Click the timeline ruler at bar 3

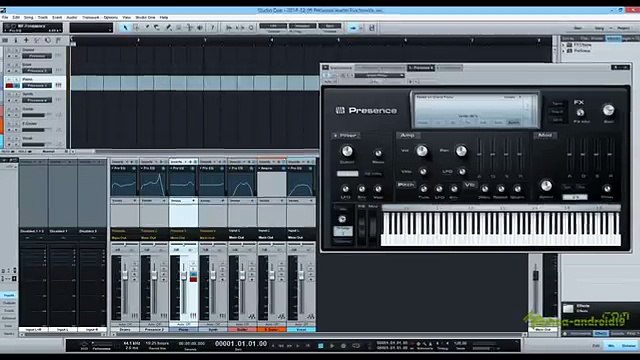point(205,40)
